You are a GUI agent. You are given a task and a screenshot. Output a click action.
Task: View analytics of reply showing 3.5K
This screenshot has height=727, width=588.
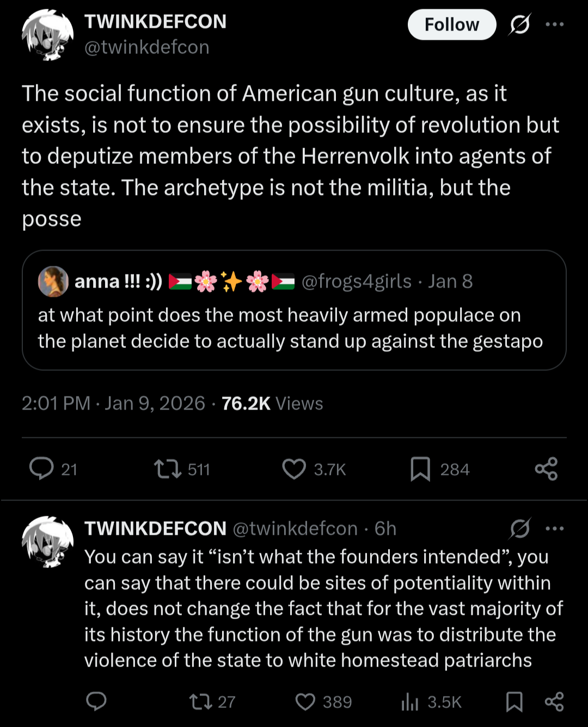pyautogui.click(x=409, y=701)
